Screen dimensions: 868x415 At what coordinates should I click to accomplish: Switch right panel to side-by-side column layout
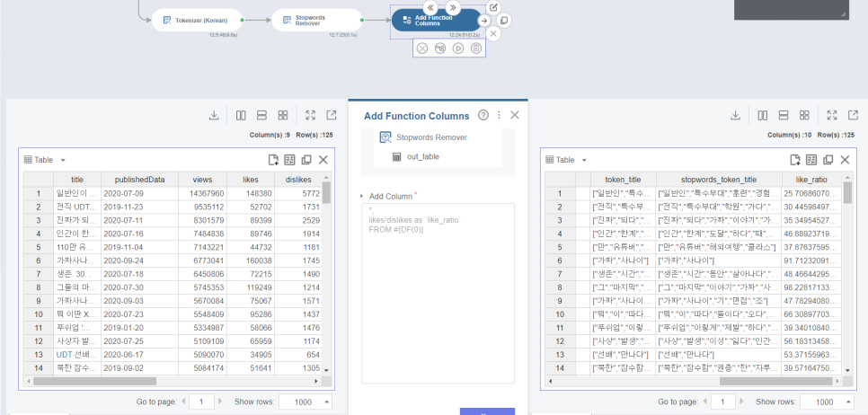point(762,115)
